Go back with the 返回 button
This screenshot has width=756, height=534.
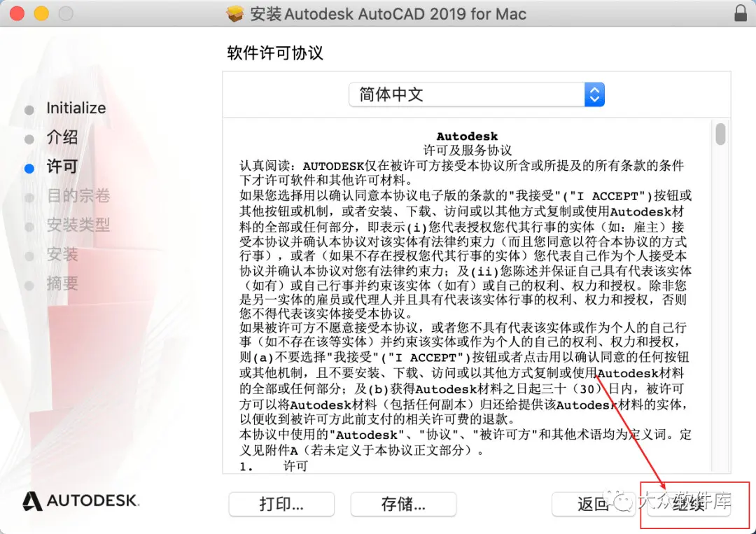594,504
